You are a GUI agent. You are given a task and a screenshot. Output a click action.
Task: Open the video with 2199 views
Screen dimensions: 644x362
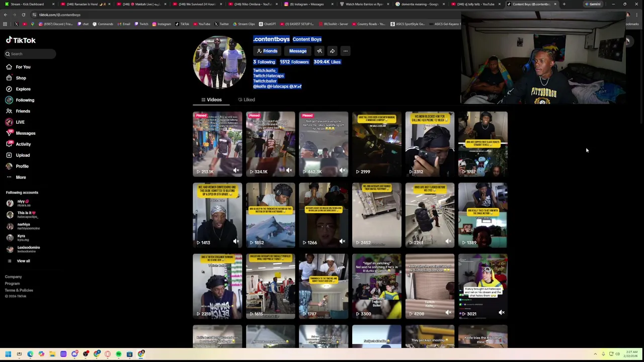(377, 144)
